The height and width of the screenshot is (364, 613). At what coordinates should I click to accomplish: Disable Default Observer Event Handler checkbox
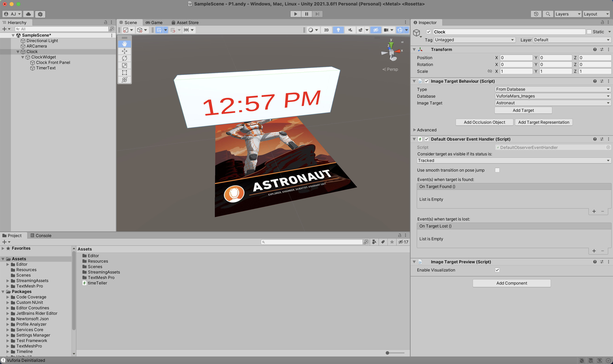427,139
